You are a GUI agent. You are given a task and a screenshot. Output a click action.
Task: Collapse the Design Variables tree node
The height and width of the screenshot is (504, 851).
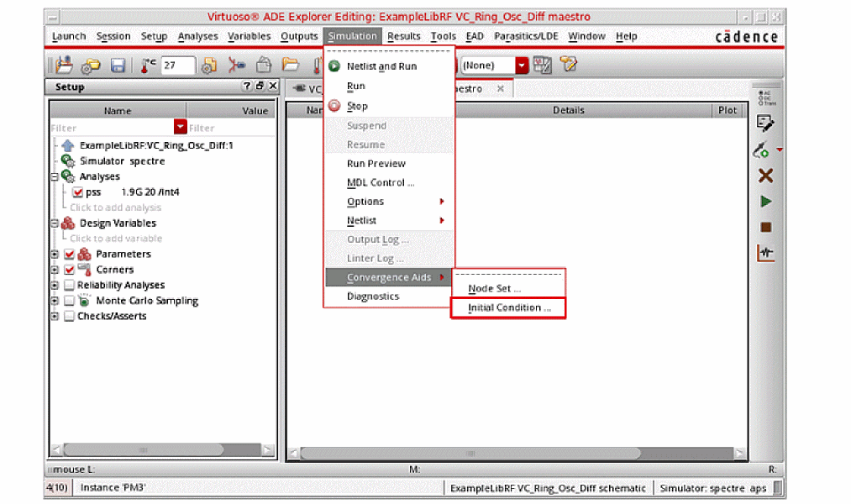(x=55, y=223)
